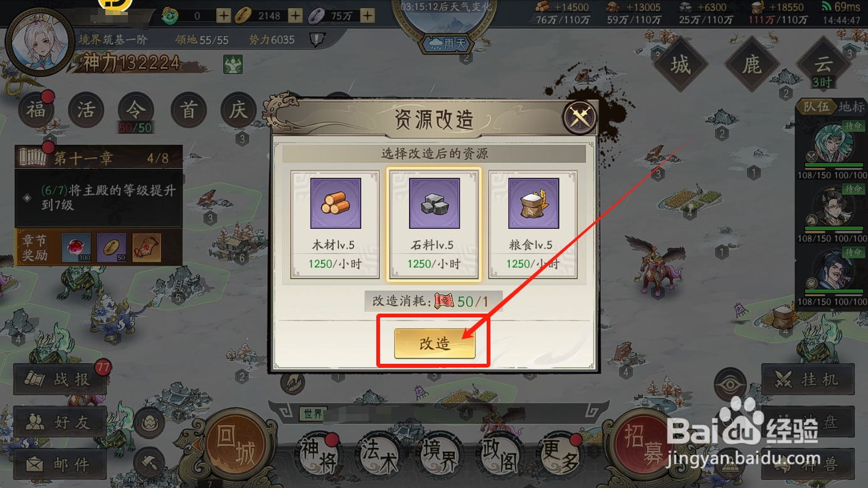This screenshot has width=868, height=488.
Task: Click the golden 改造 button
Action: coord(435,344)
